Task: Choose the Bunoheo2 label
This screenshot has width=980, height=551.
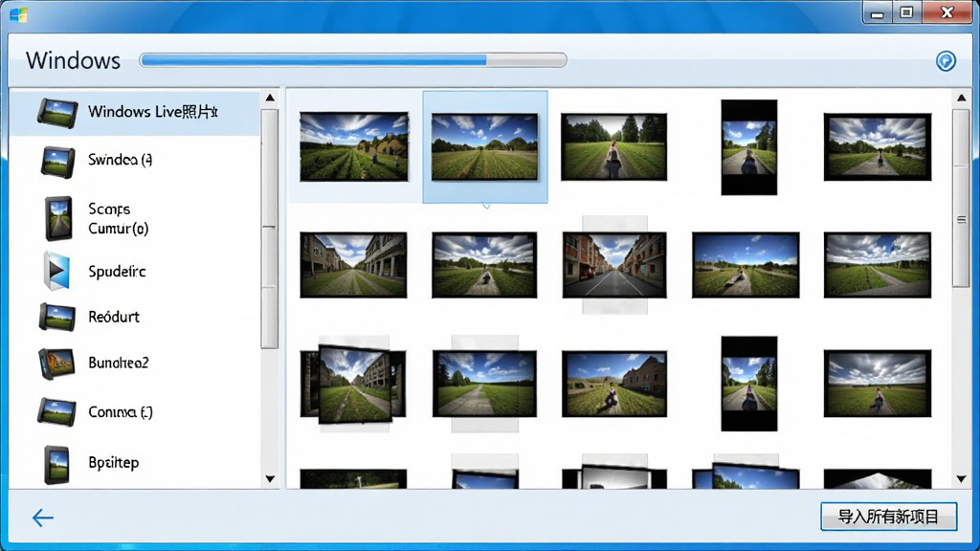Action: (118, 363)
